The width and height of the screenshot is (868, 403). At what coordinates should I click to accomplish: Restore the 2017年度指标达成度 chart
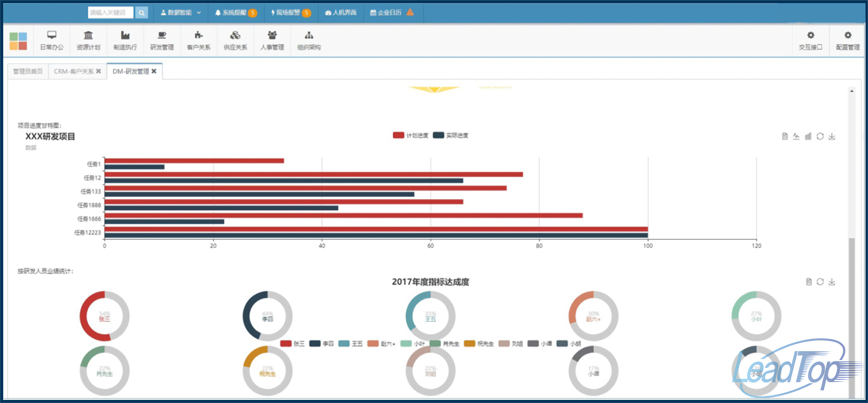[x=820, y=282]
